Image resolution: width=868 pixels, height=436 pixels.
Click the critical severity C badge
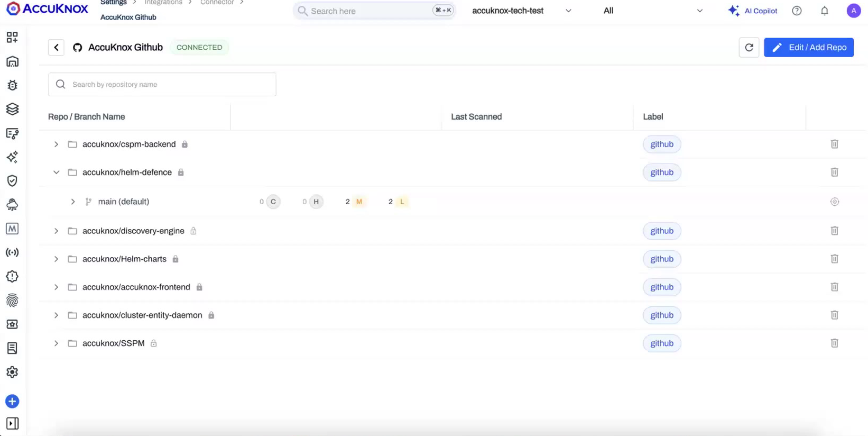pos(273,202)
